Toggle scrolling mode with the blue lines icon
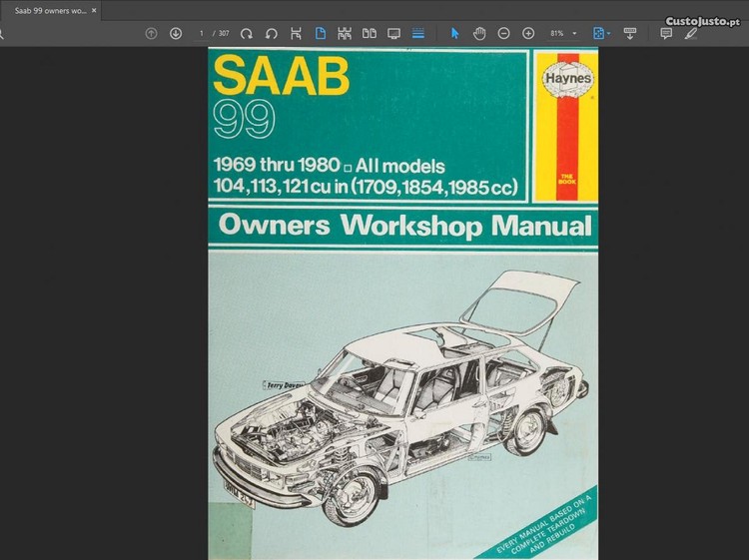The image size is (749, 560). click(418, 33)
